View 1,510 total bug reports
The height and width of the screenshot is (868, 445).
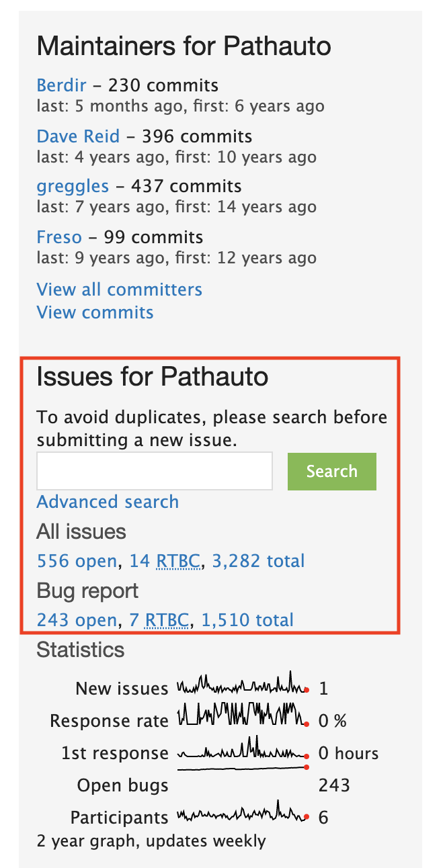247,620
